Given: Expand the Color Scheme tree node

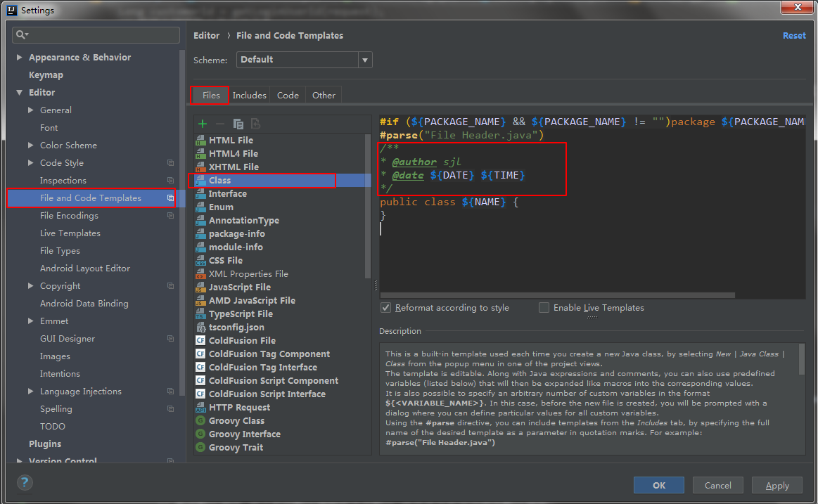Looking at the screenshot, I should click(31, 146).
